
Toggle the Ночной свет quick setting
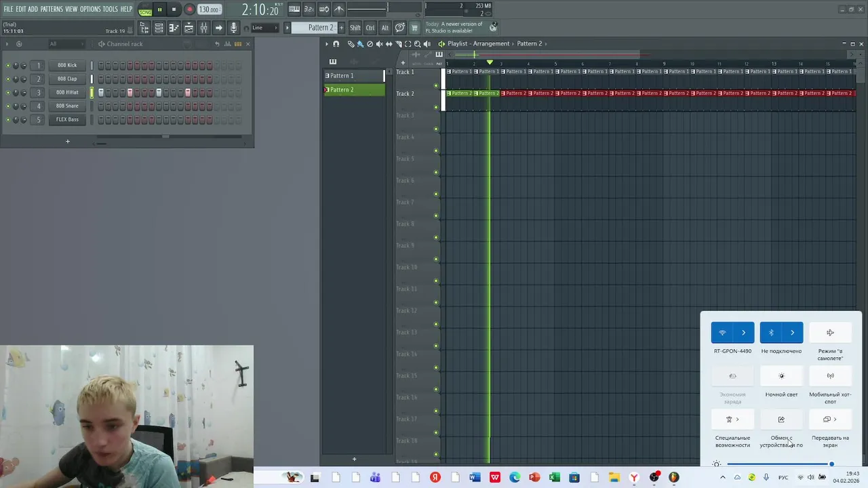click(781, 376)
